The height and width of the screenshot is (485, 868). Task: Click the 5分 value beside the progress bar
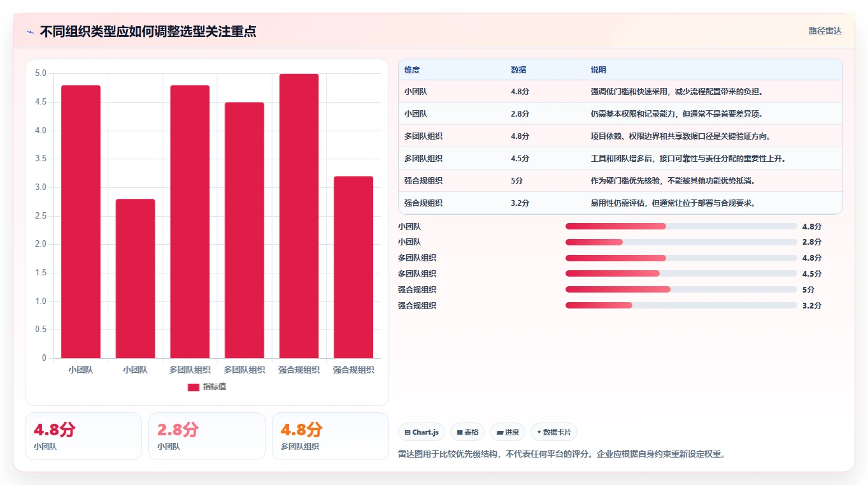(x=808, y=290)
